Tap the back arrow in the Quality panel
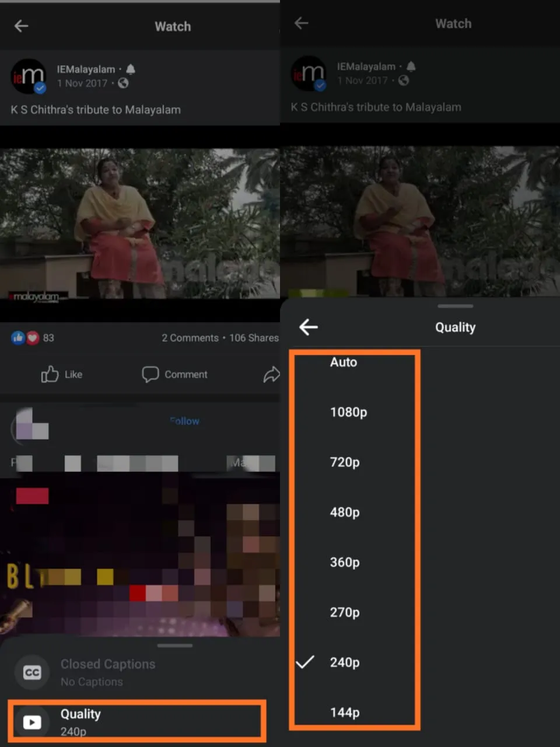 point(309,327)
